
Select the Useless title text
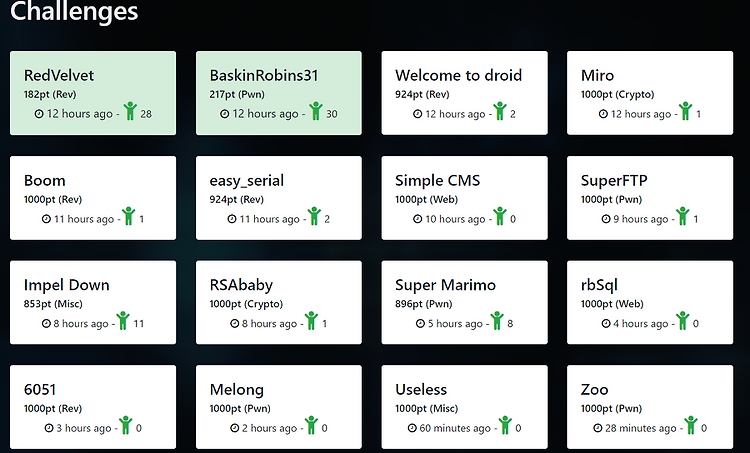tap(421, 389)
